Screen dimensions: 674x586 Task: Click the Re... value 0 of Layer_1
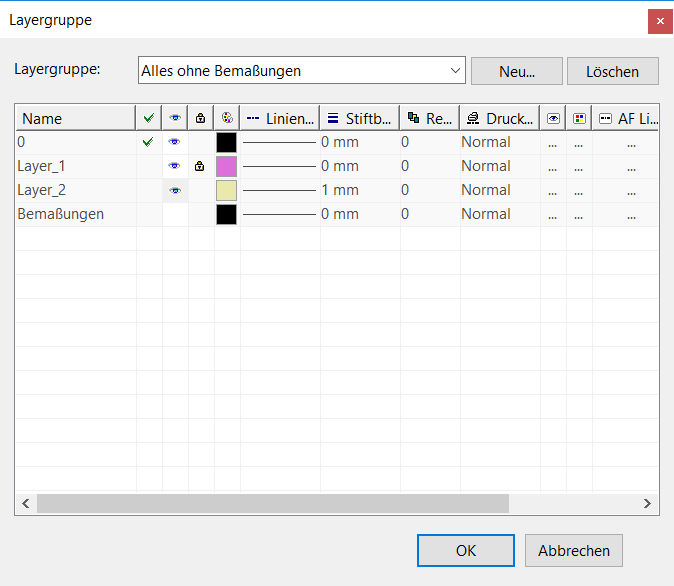[405, 166]
